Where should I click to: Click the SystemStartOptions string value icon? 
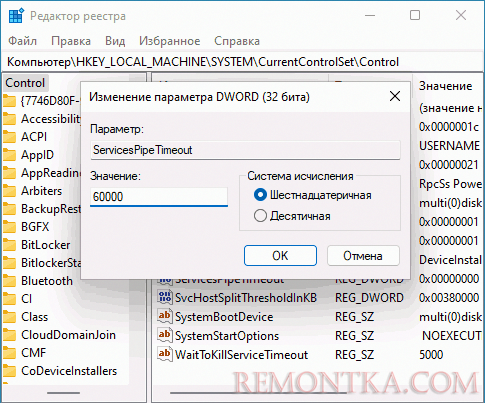[x=165, y=335]
